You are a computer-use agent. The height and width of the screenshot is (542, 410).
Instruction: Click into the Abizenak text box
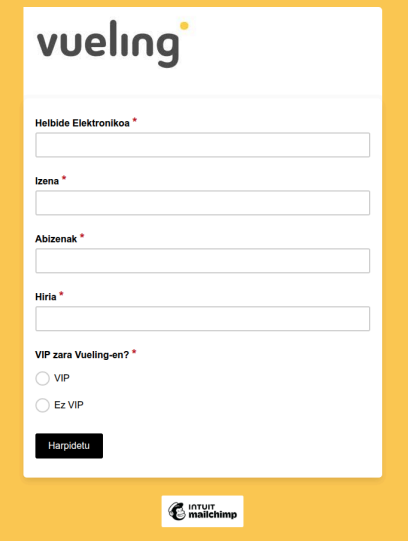point(203,261)
